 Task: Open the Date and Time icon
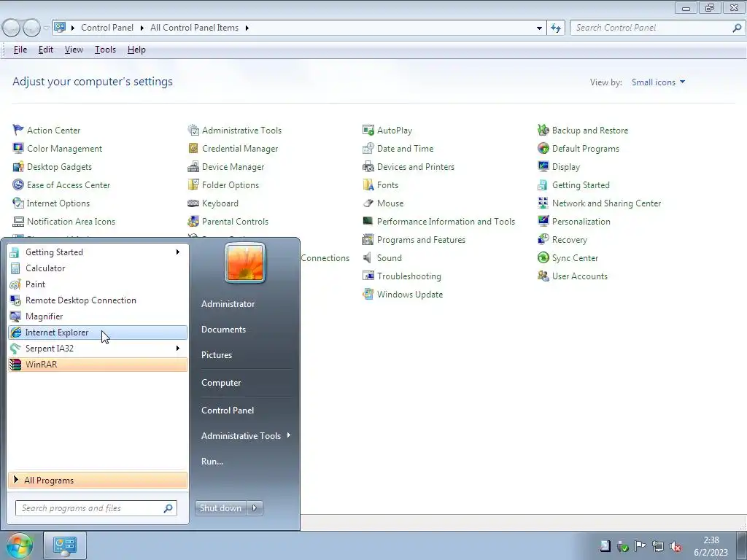tap(368, 148)
